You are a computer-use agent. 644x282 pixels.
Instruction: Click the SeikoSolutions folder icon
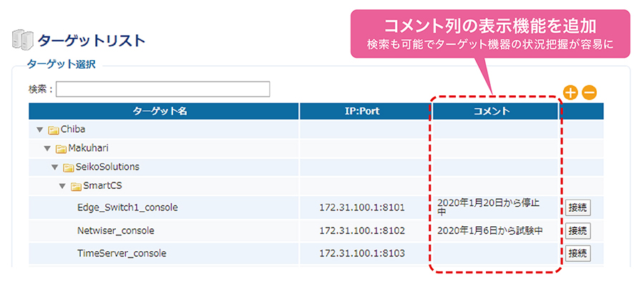point(68,167)
